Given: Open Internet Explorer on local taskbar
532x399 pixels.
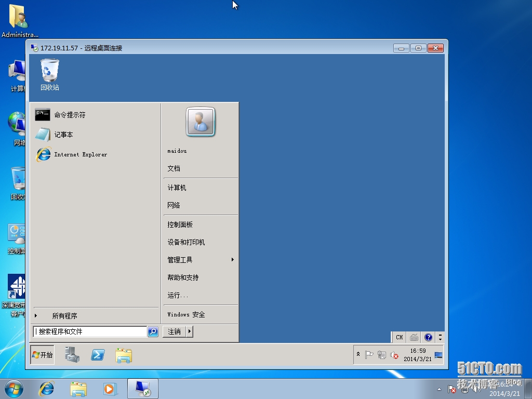Looking at the screenshot, I should [x=46, y=389].
